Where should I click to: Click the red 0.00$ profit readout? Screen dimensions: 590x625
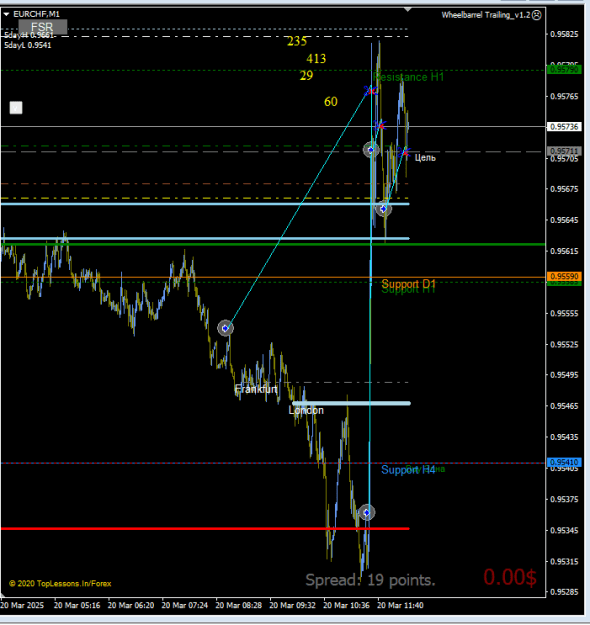click(510, 577)
